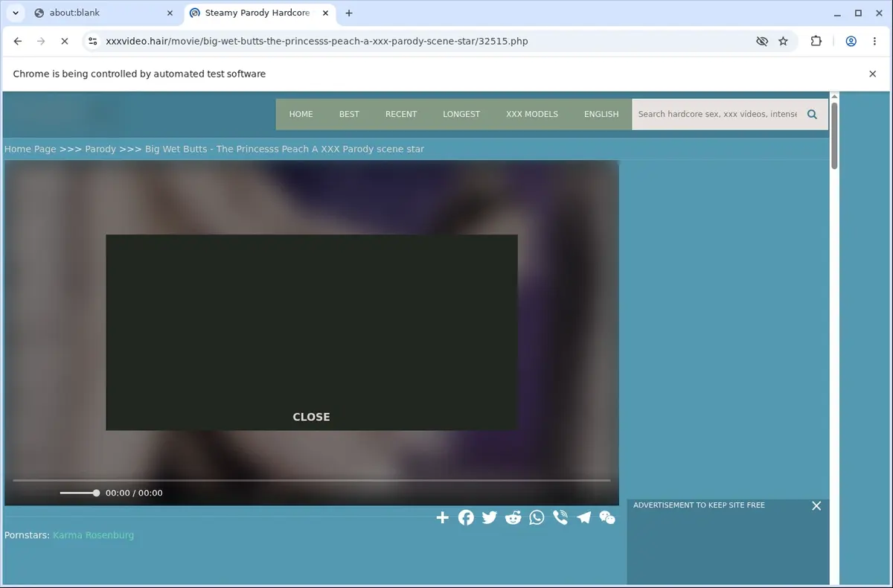Focus the site search input field

[716, 114]
